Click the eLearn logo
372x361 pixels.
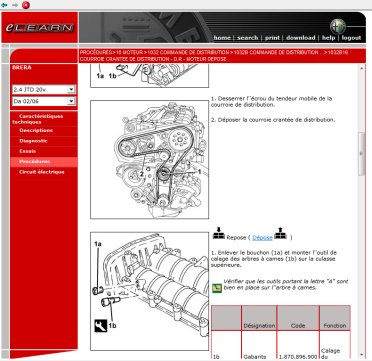[40, 28]
